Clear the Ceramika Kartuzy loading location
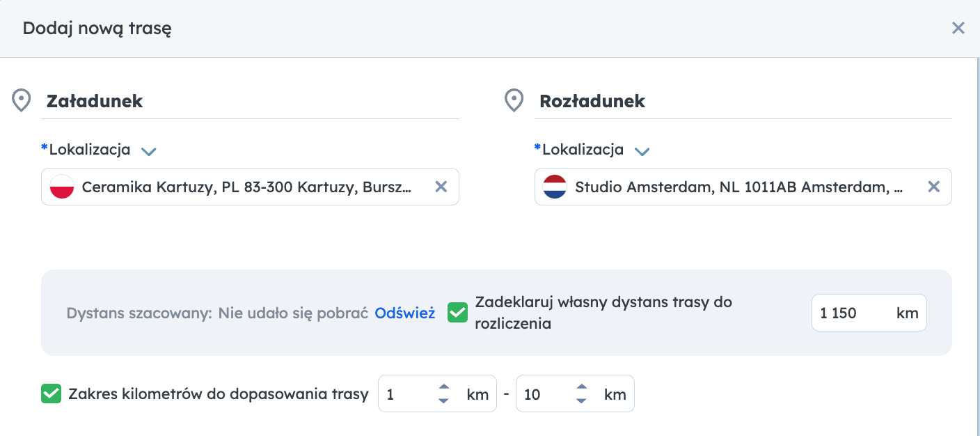This screenshot has width=980, height=436. [441, 187]
